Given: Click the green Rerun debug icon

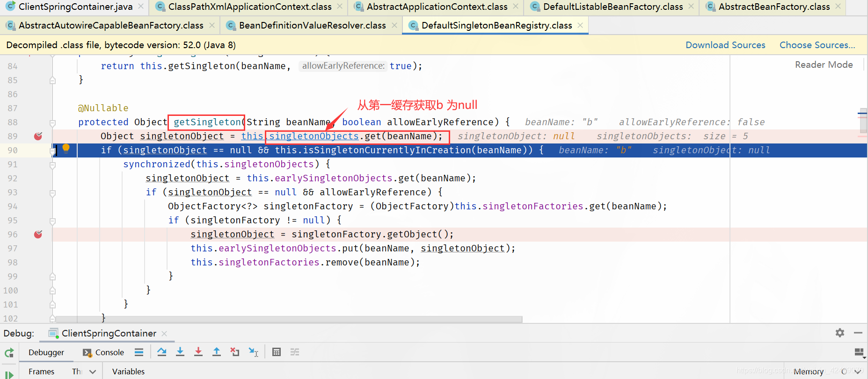Looking at the screenshot, I should point(9,353).
